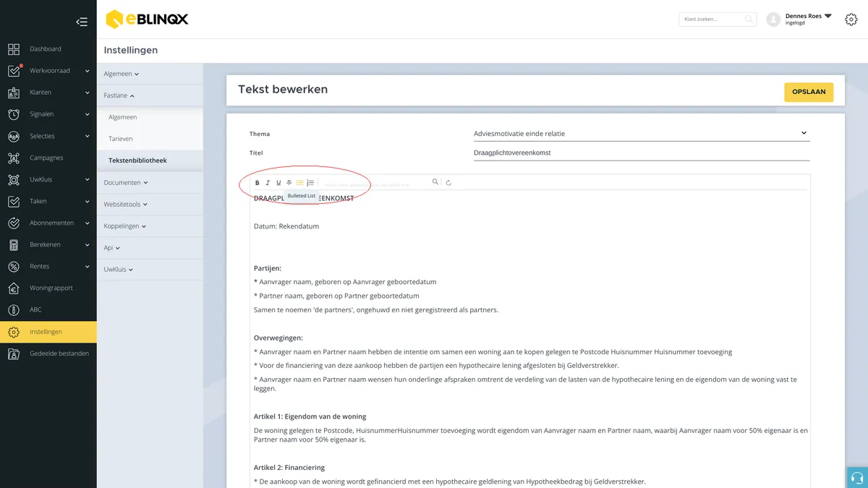Click the editor toolbar search magnifier
This screenshot has height=488, width=868.
click(435, 182)
